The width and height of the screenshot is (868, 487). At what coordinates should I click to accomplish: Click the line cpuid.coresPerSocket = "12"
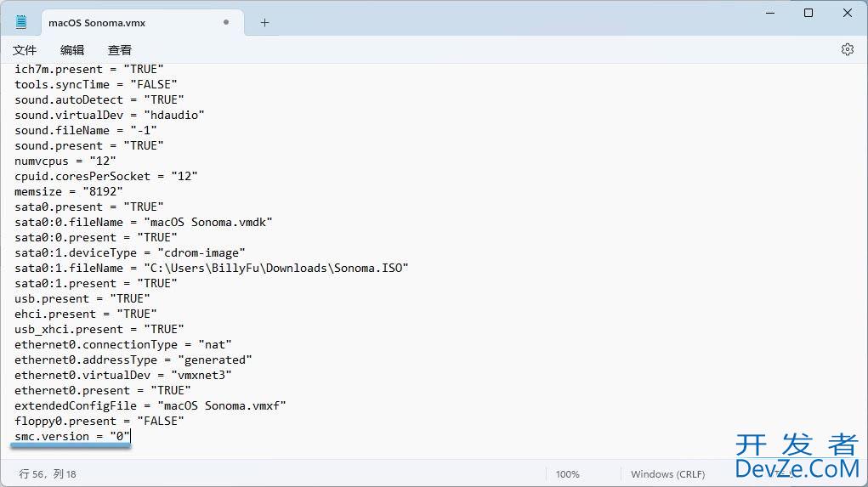coord(106,177)
